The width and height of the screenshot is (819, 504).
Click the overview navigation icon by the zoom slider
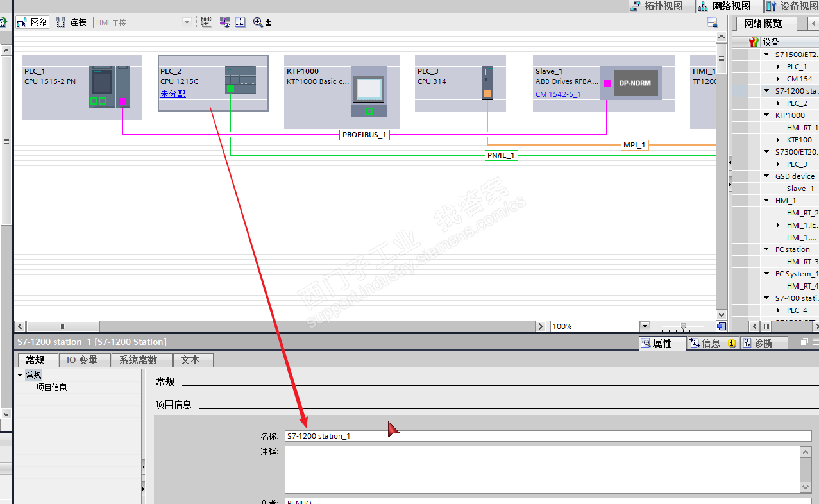pyautogui.click(x=722, y=326)
